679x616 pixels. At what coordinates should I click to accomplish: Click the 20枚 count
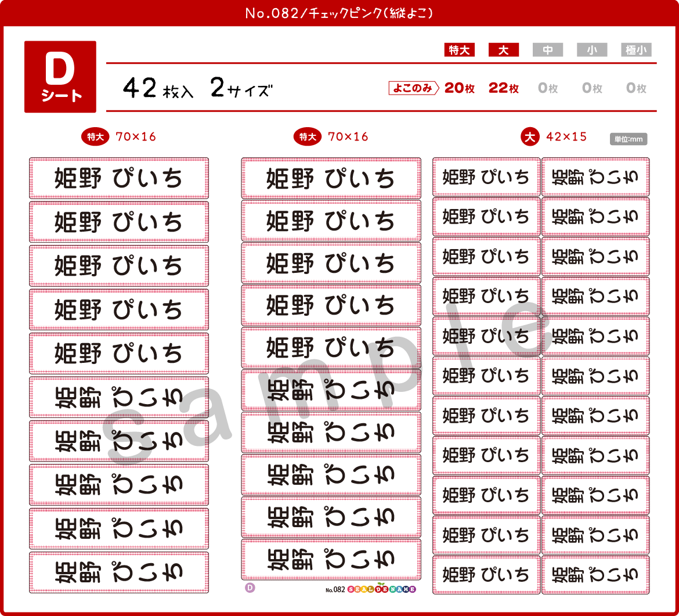pyautogui.click(x=460, y=88)
